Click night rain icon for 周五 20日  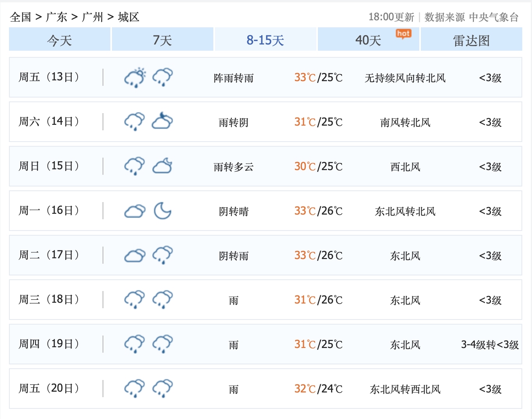click(x=163, y=389)
